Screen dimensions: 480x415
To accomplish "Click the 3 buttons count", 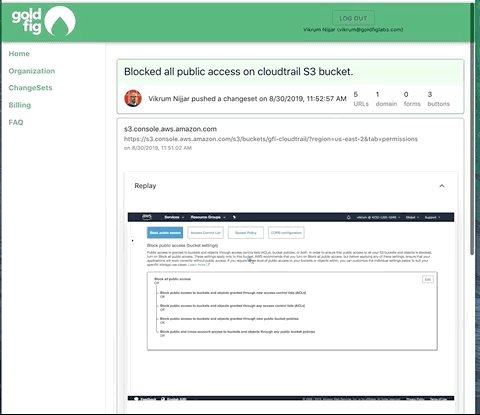I will (438, 99).
